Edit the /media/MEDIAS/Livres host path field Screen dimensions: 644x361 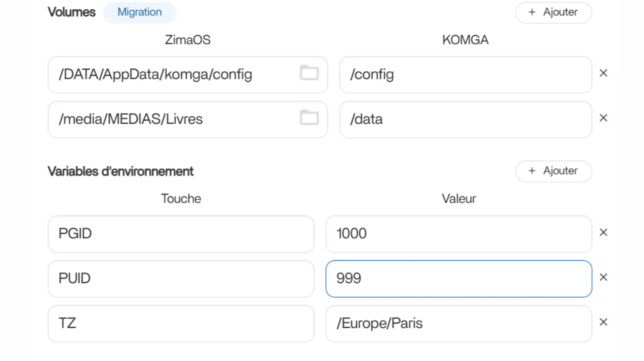point(173,119)
